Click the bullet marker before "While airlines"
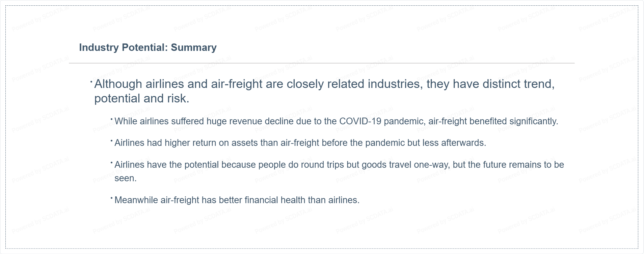This screenshot has width=644, height=254. coord(111,119)
